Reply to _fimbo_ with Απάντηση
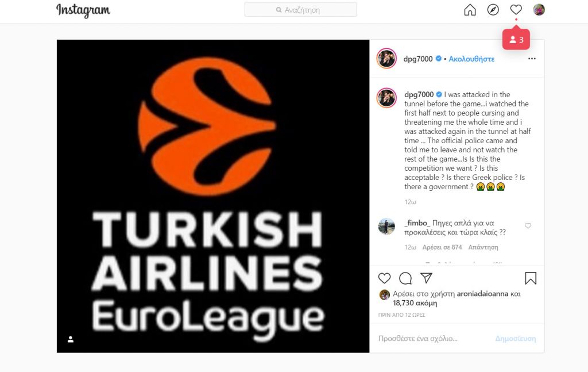The height and width of the screenshot is (372, 588). (483, 247)
